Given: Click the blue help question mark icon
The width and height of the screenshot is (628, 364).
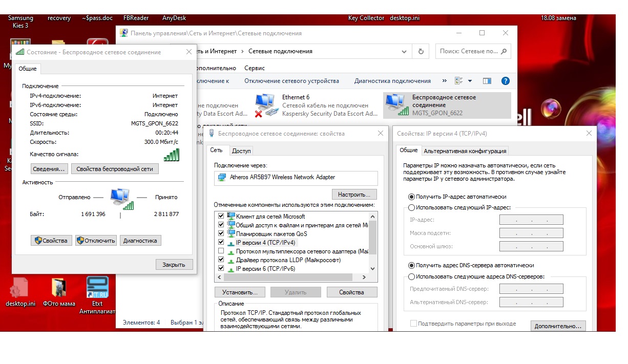Looking at the screenshot, I should pos(505,81).
